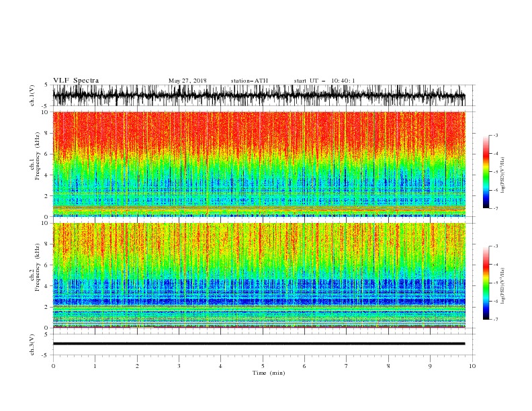Click time axis tick label "6"
This screenshot has width=532, height=411.
pos(304,366)
